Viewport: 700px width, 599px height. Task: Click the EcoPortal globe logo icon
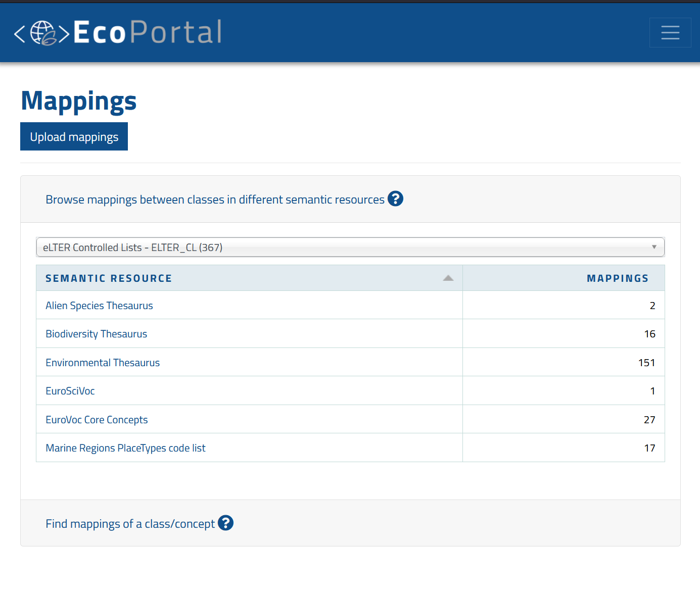[x=42, y=32]
